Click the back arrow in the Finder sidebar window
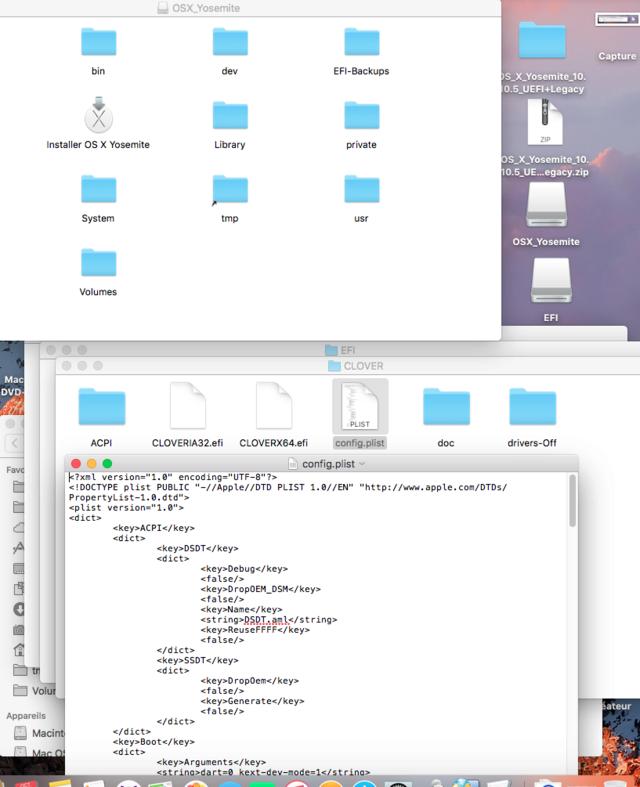640x787 pixels. (x=15, y=443)
